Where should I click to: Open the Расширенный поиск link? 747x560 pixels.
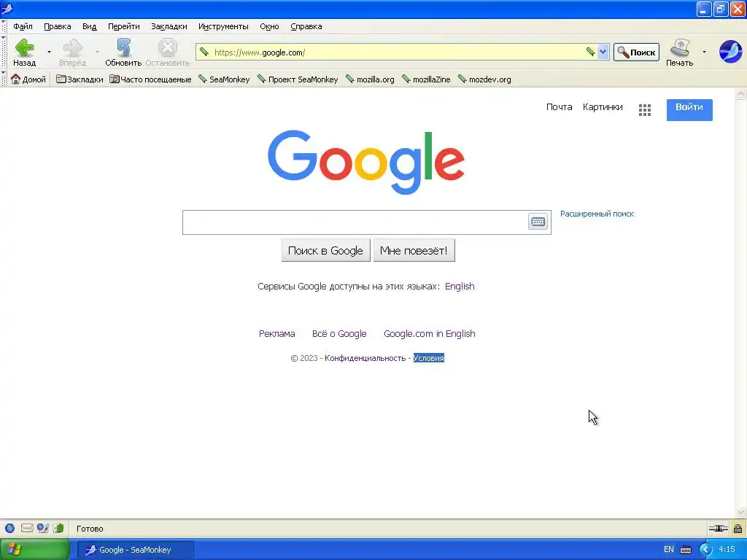point(597,214)
